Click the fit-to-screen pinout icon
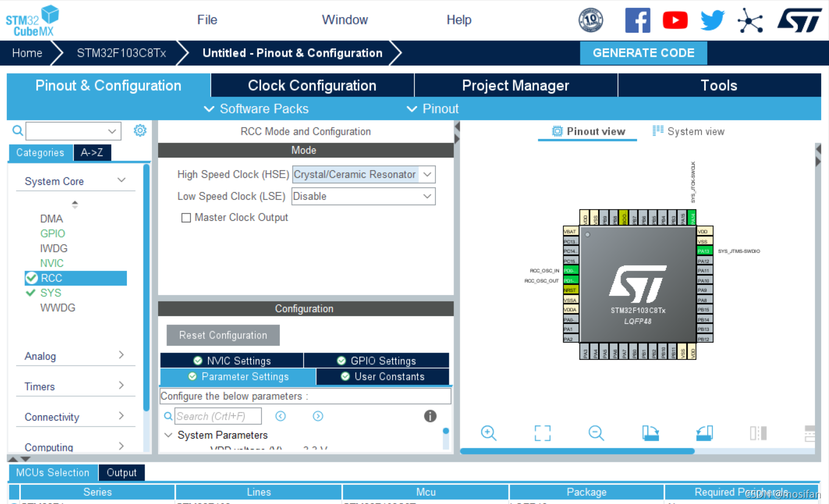Image resolution: width=829 pixels, height=504 pixels. click(542, 433)
